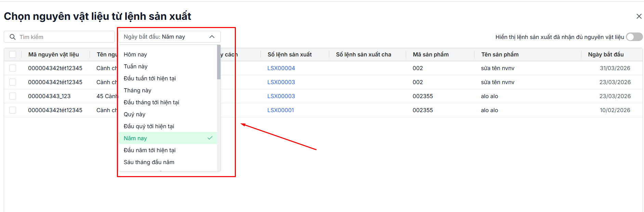Screen dimensions: 644x212
Task: Select Quý này option
Action: 168,114
